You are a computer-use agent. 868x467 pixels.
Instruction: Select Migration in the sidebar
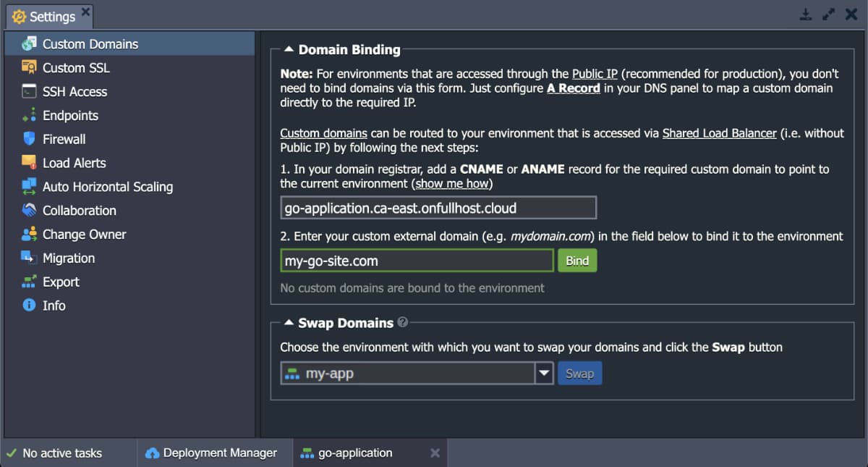[68, 258]
